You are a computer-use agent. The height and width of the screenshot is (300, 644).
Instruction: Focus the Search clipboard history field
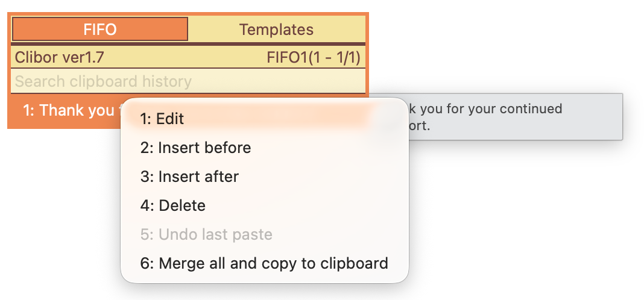click(x=188, y=81)
